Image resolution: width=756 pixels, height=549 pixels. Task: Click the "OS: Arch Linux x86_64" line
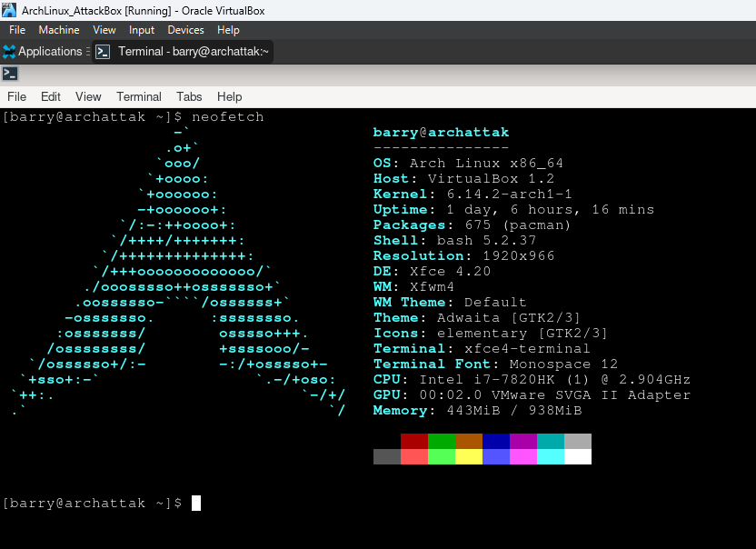[x=468, y=163]
